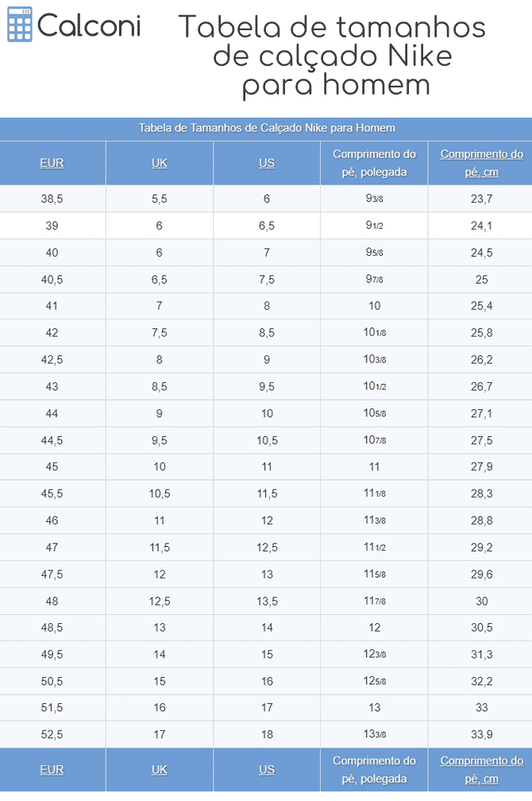The height and width of the screenshot is (801, 532).
Task: Click the EUR link in the footer row
Action: click(52, 769)
